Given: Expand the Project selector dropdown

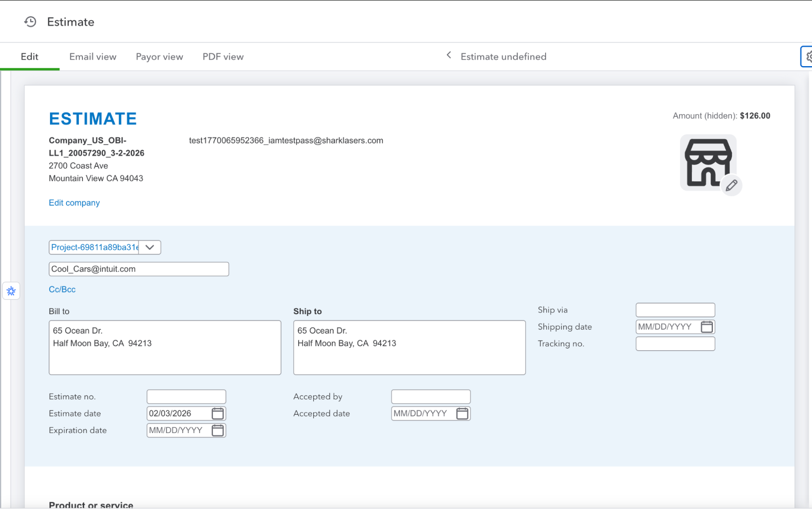Looking at the screenshot, I should click(149, 247).
